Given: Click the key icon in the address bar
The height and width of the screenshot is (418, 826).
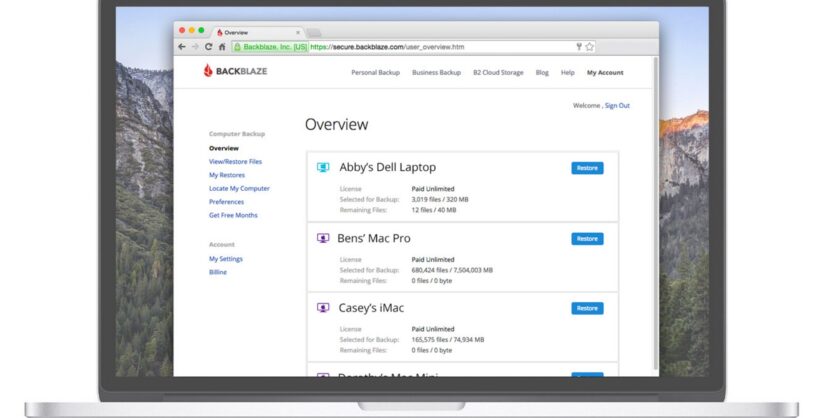Looking at the screenshot, I should tap(578, 47).
